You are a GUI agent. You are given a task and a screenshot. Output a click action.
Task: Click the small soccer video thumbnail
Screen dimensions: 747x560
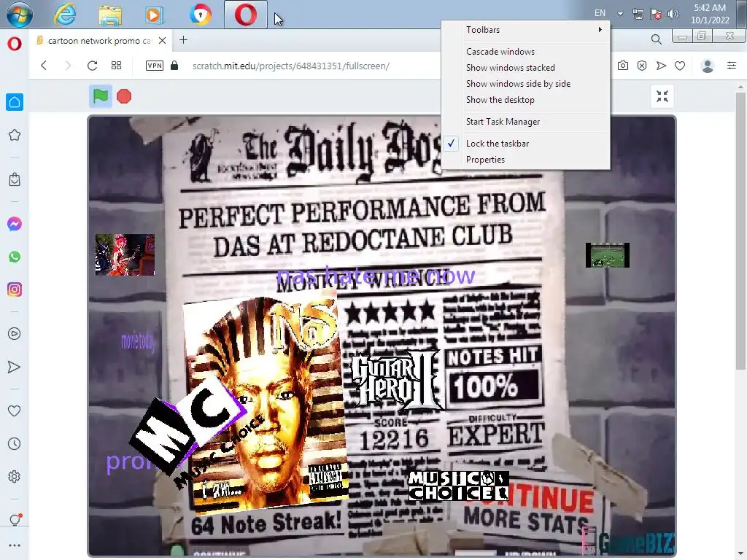pyautogui.click(x=608, y=255)
